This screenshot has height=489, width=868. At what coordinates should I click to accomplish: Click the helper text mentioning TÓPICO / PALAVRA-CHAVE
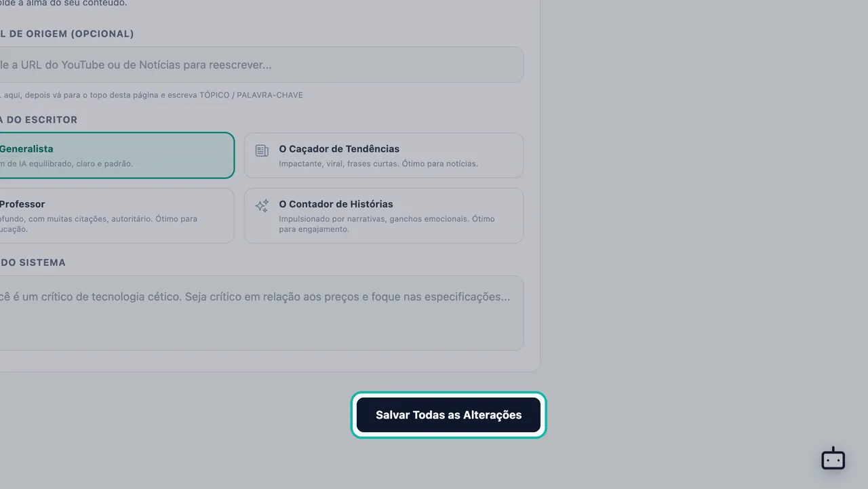tap(151, 95)
